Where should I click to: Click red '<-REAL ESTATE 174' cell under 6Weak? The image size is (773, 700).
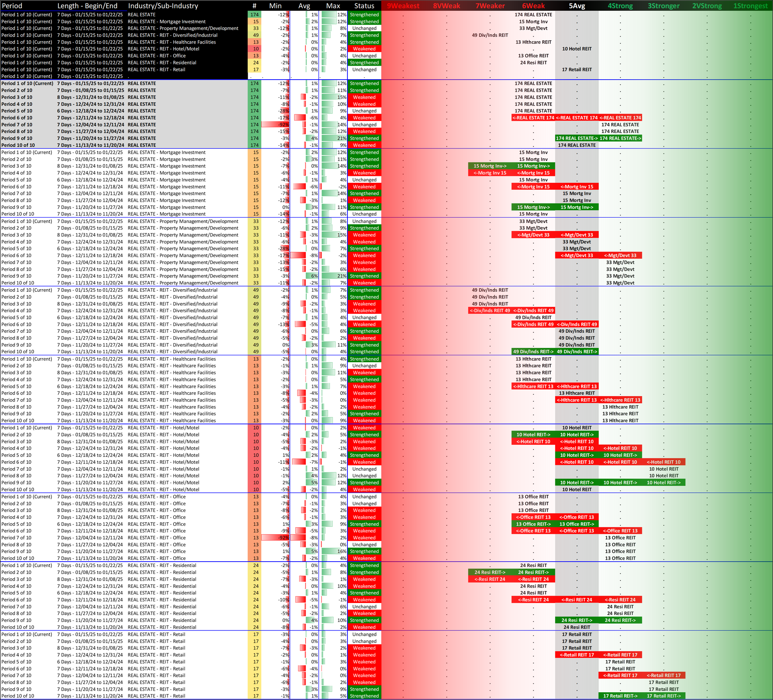point(533,118)
